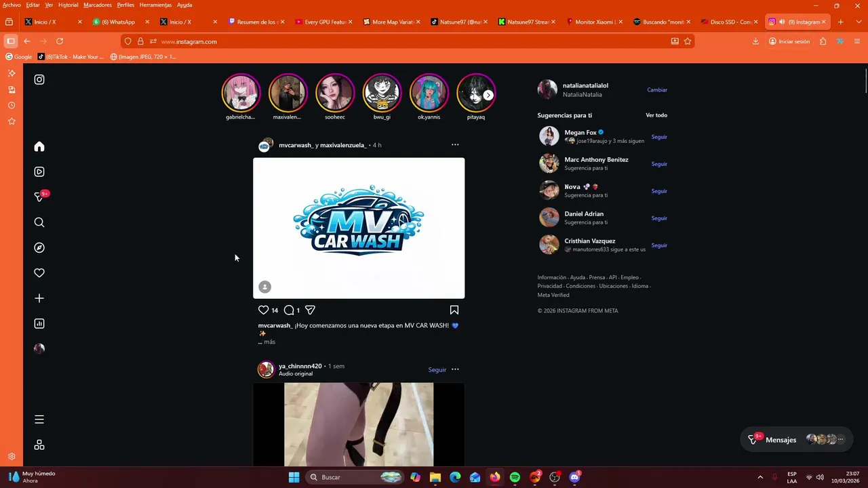Click Windows taskbar Buscar search box
The image size is (868, 488).
pos(355,477)
